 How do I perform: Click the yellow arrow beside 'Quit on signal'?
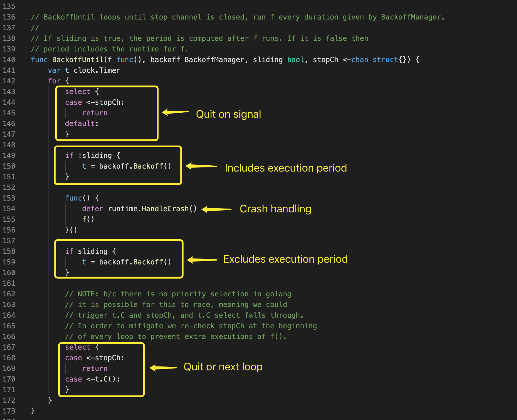coord(175,112)
